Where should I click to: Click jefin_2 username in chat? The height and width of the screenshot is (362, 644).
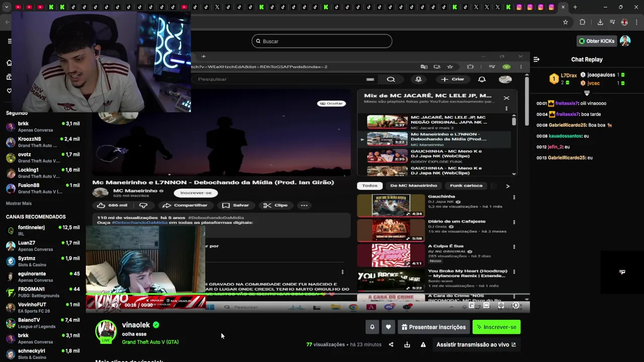click(555, 147)
